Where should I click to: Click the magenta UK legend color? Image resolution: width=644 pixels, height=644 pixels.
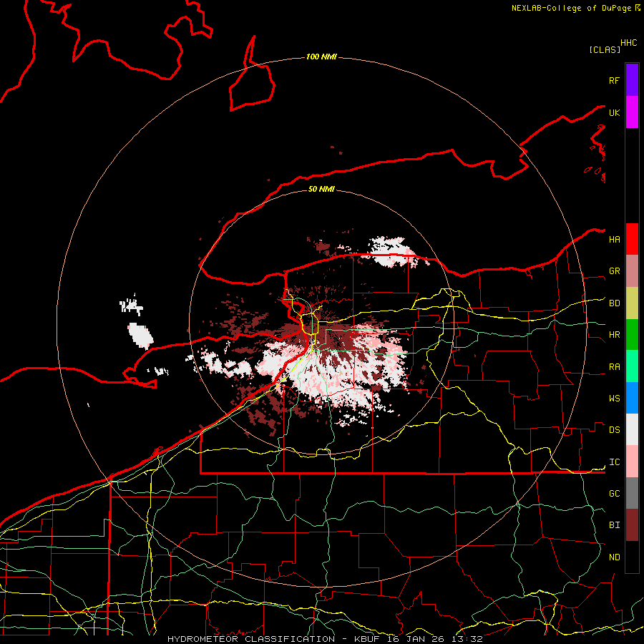(632, 112)
